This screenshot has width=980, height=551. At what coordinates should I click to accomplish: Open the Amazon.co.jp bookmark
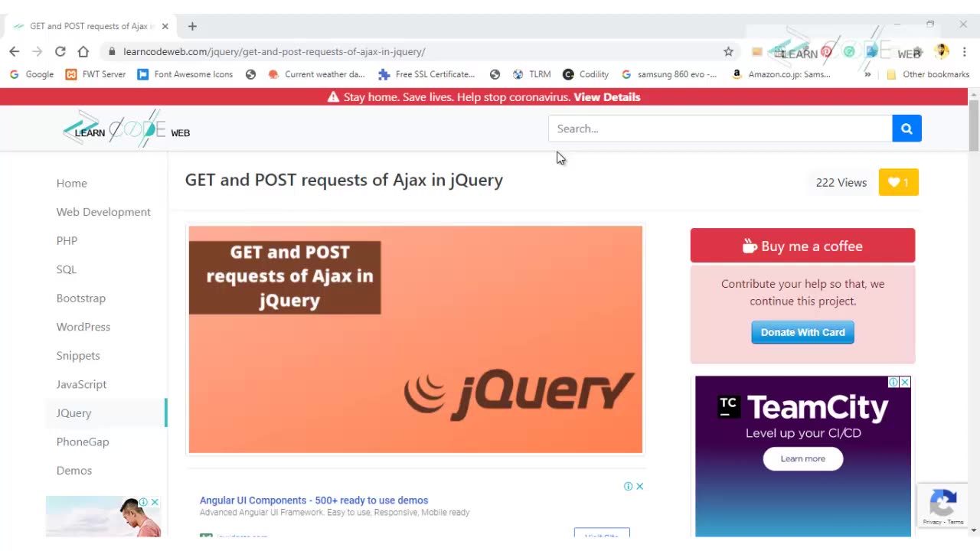coord(781,74)
